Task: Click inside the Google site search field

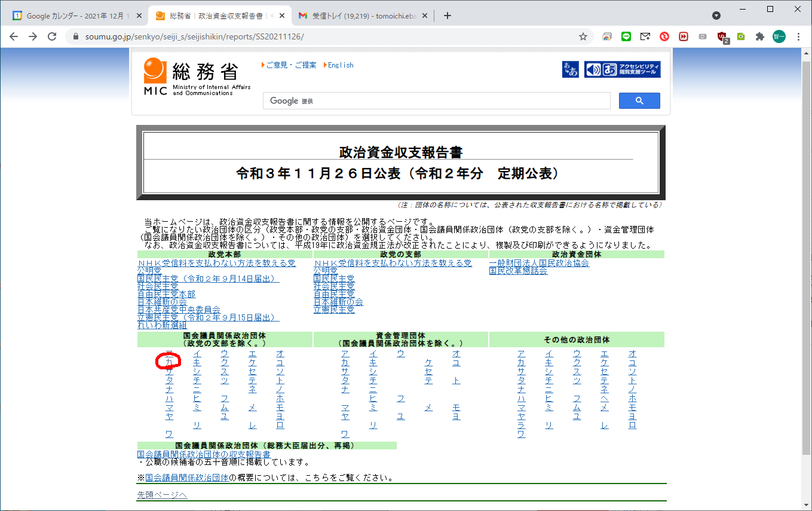Action: [x=436, y=101]
